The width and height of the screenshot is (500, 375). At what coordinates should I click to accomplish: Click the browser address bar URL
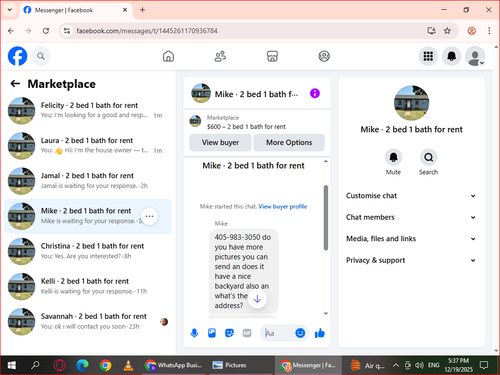[x=147, y=31]
